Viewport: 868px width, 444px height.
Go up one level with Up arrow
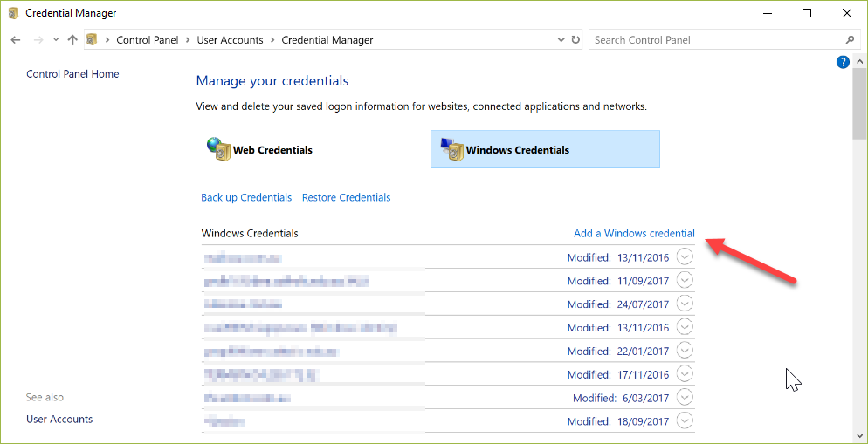coord(72,40)
